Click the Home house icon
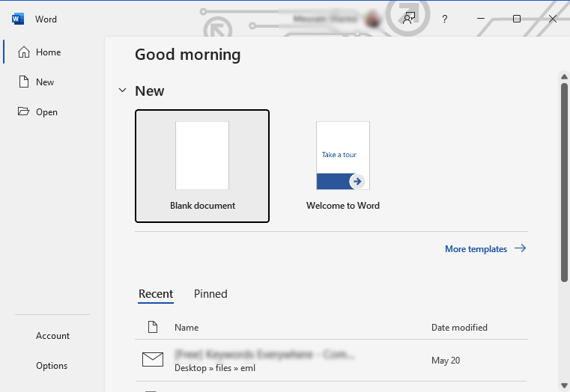570x392 pixels. [24, 52]
